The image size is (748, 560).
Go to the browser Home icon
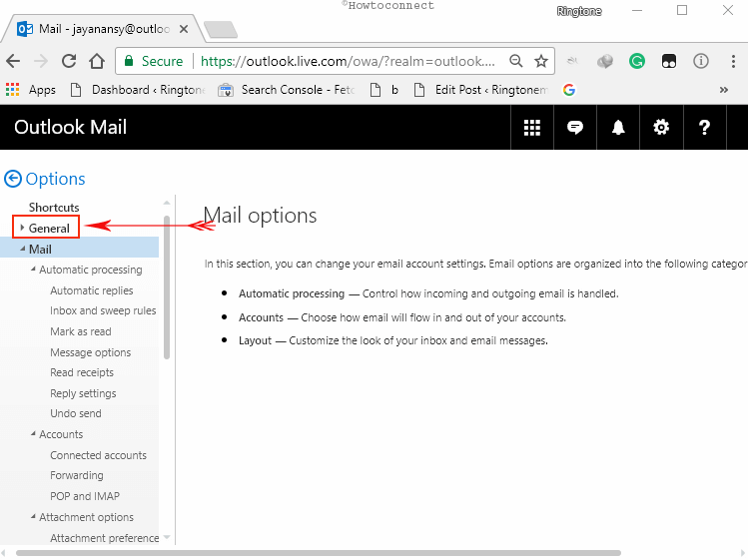click(97, 61)
